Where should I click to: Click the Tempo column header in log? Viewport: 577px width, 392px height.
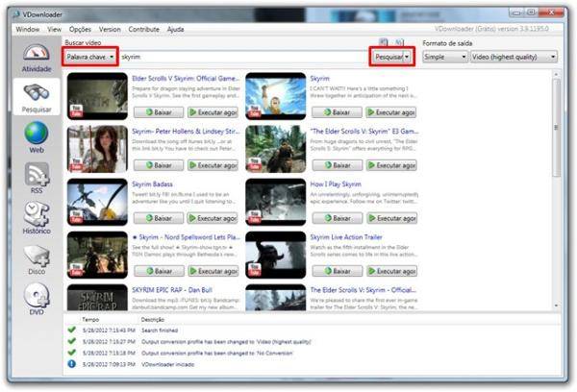90,320
